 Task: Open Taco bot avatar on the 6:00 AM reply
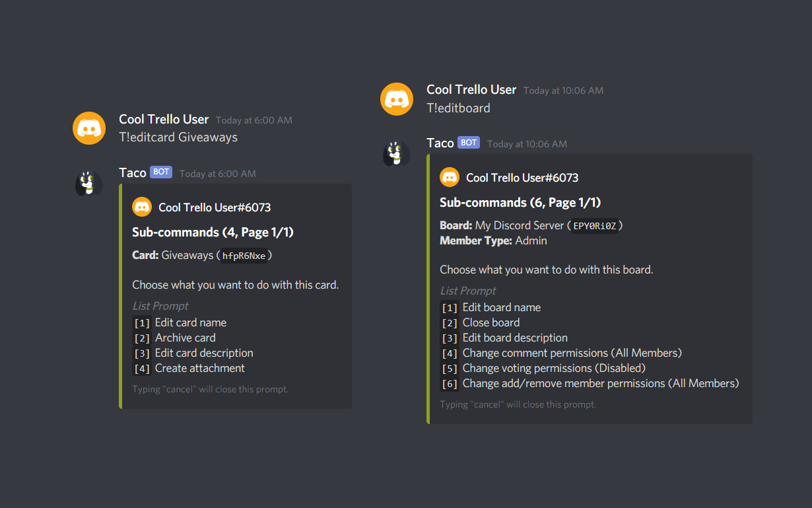click(x=88, y=183)
